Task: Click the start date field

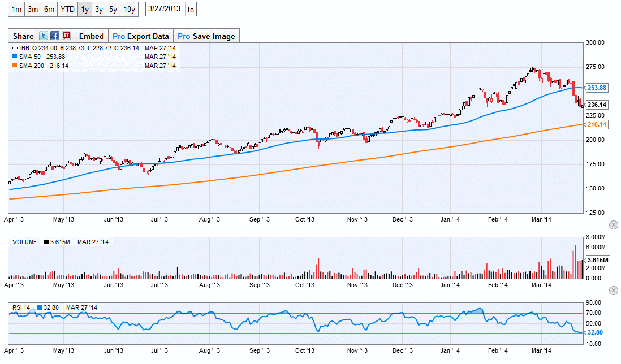Action: 165,10
